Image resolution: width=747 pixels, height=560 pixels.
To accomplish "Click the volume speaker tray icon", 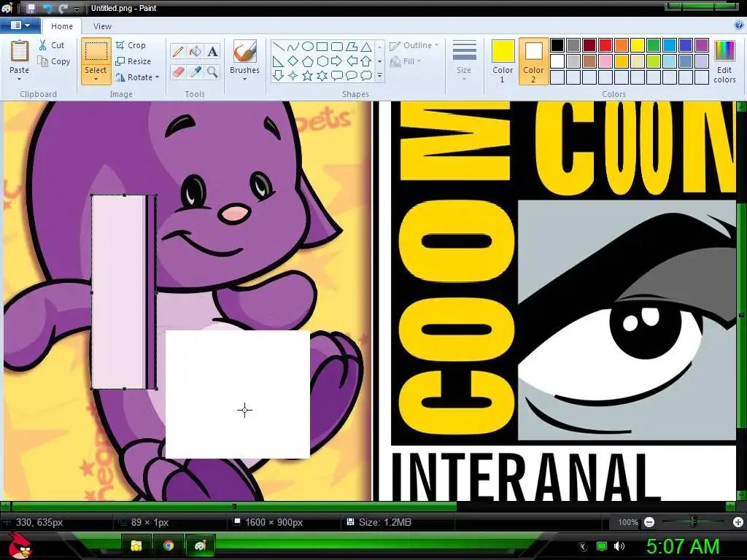I will click(x=619, y=546).
